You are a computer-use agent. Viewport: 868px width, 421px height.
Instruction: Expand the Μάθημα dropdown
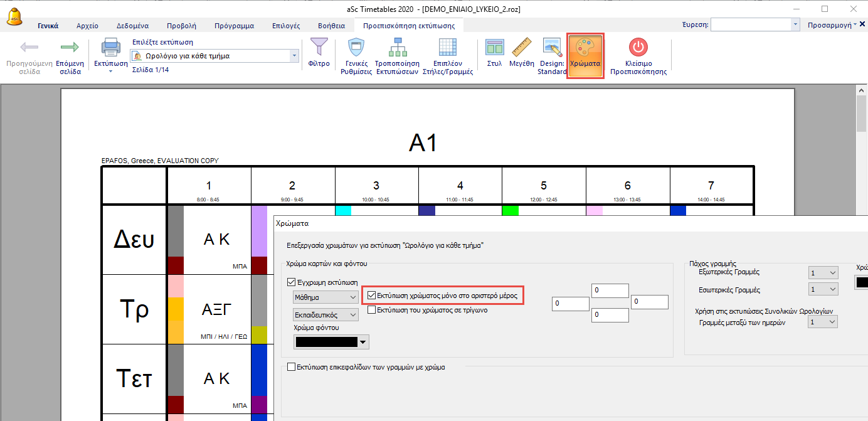[x=325, y=297]
